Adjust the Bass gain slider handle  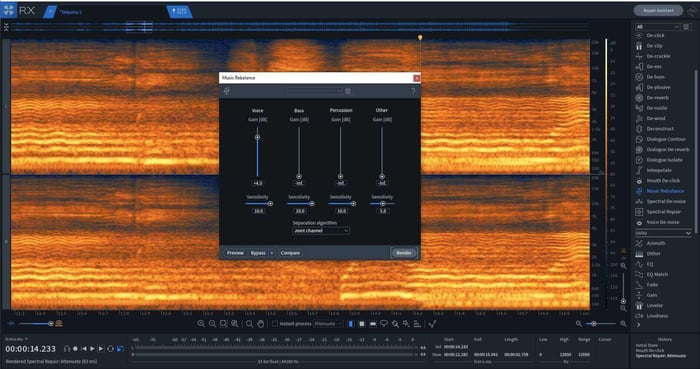[x=299, y=177]
